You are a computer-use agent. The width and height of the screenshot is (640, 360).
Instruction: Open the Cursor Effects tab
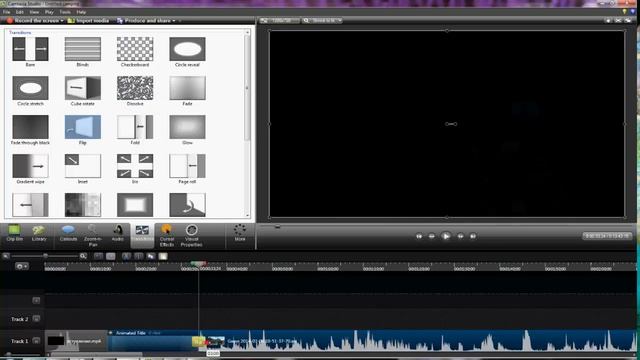167,236
